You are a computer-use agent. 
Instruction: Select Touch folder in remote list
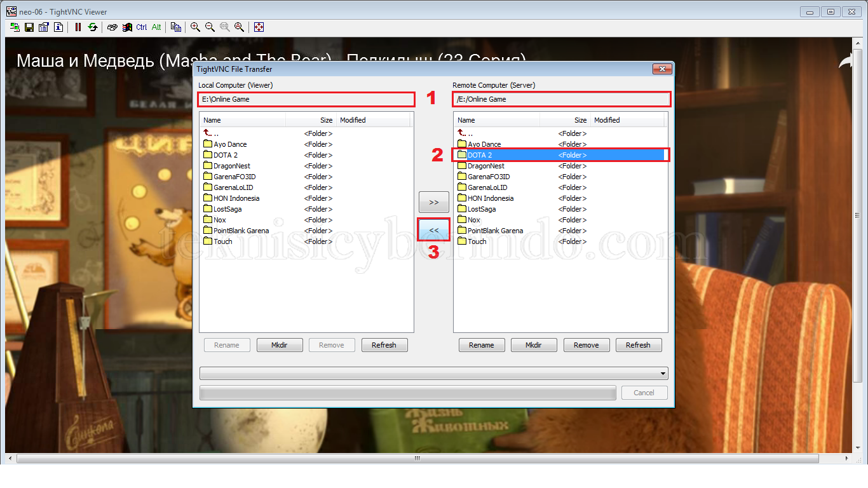(x=472, y=241)
